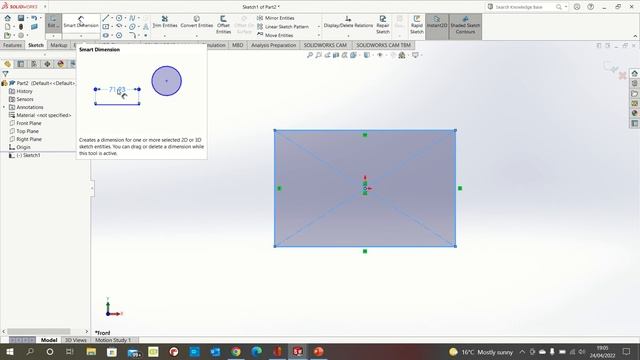Select Top Plane in tree
This screenshot has height=360, width=640.
click(x=24, y=131)
